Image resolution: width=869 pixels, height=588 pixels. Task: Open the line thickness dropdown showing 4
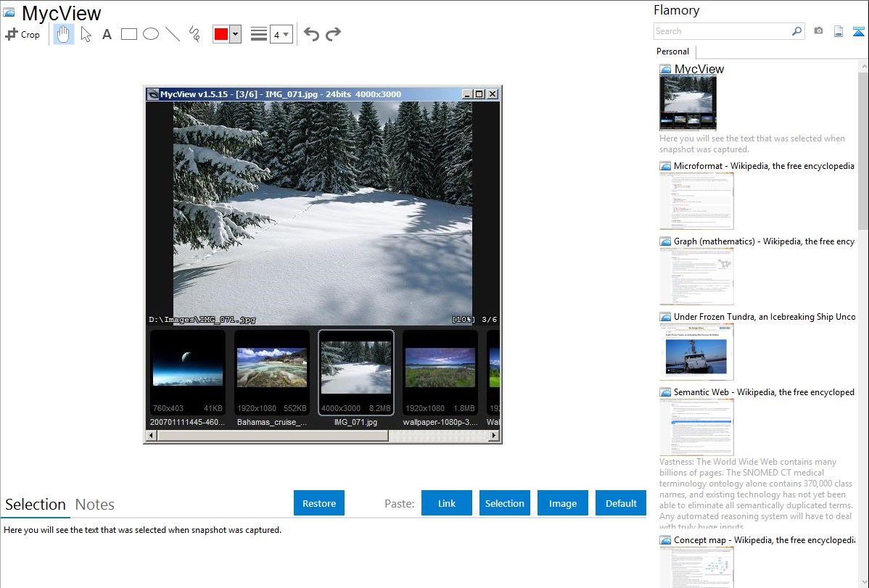pos(281,34)
